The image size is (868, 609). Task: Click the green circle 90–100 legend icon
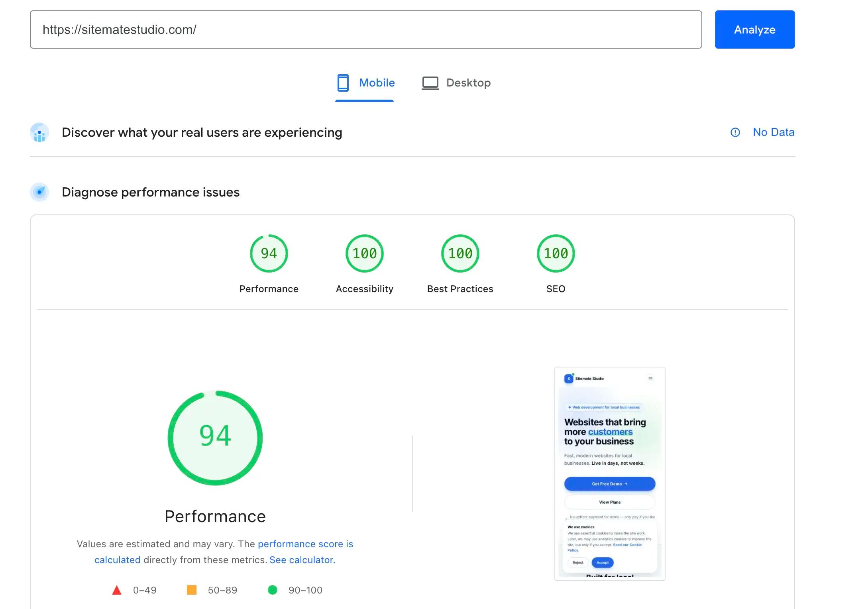coord(273,590)
